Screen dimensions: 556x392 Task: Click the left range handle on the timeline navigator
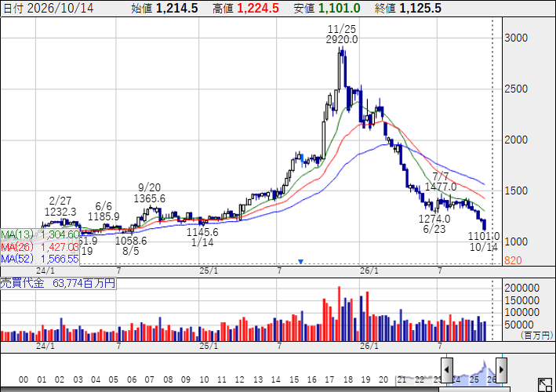(x=447, y=370)
